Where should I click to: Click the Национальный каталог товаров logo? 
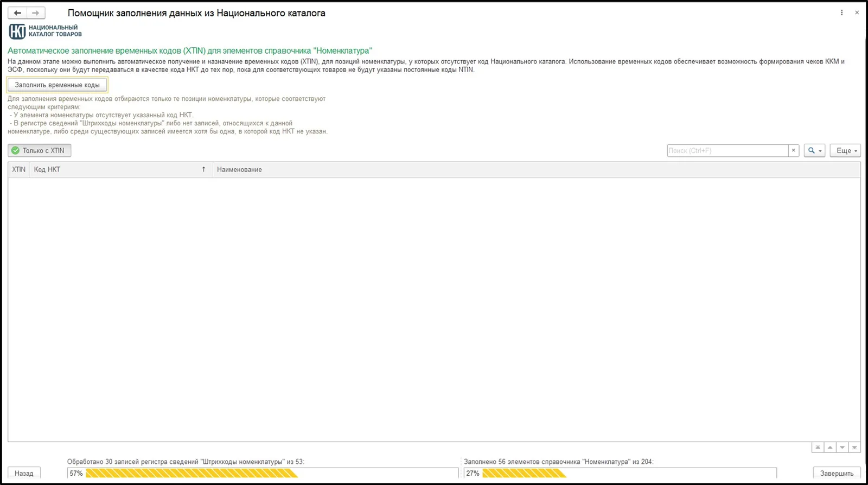coord(45,31)
